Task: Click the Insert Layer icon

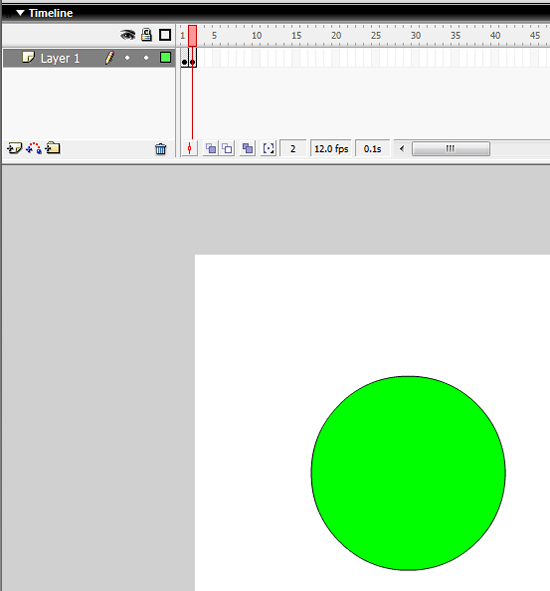Action: coord(15,148)
